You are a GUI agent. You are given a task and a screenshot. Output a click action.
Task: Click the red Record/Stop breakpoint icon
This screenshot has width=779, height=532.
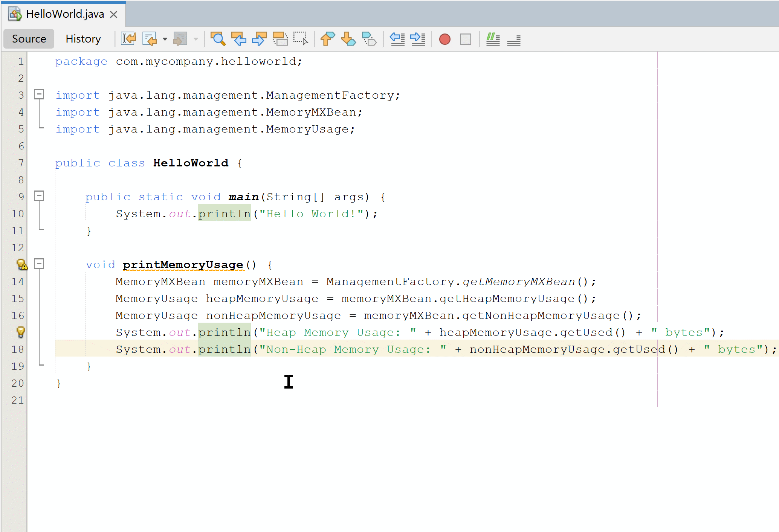(445, 40)
